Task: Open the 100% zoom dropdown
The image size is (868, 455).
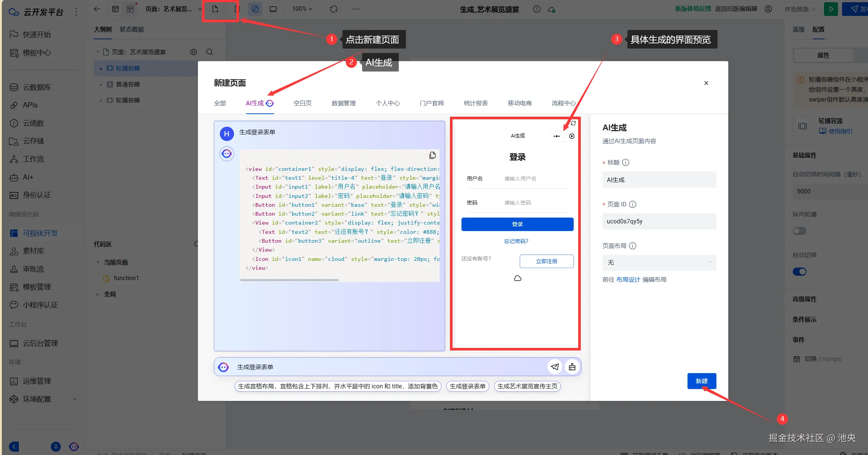Action: pyautogui.click(x=302, y=9)
